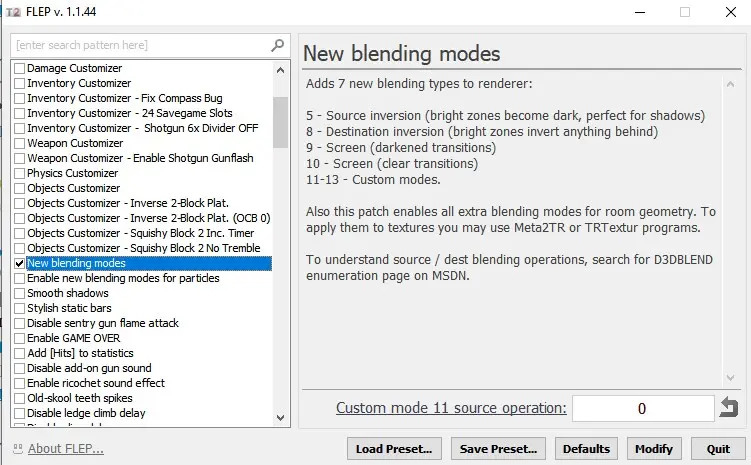Viewport: 751px width, 465px height.
Task: Click the reset value arrow icon
Action: tap(729, 408)
